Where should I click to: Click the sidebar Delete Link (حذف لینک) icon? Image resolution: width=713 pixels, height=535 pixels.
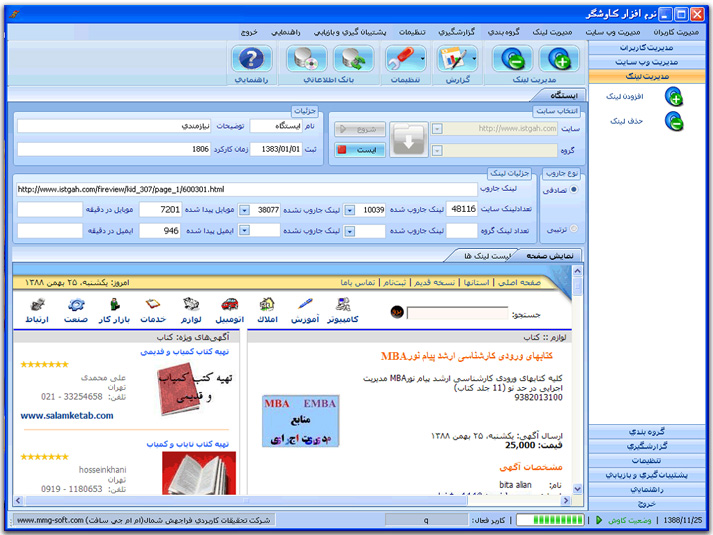(674, 121)
